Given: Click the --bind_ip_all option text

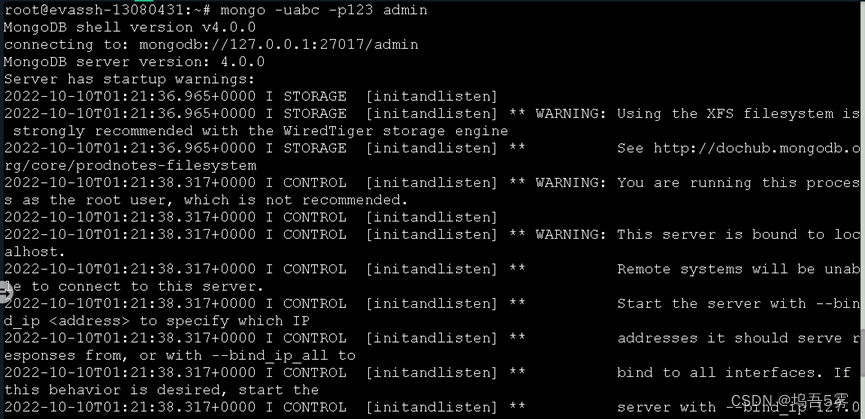Looking at the screenshot, I should pyautogui.click(x=270, y=356).
